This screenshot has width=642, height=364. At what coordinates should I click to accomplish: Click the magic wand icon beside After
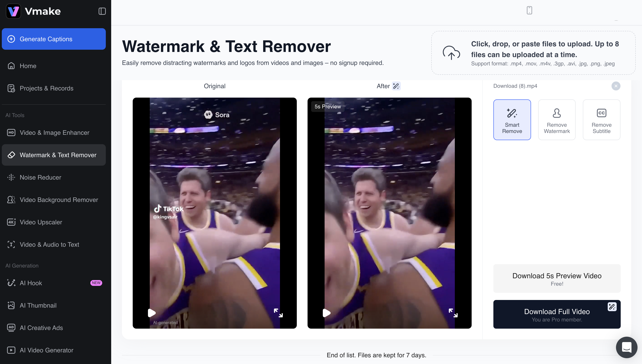click(x=396, y=86)
